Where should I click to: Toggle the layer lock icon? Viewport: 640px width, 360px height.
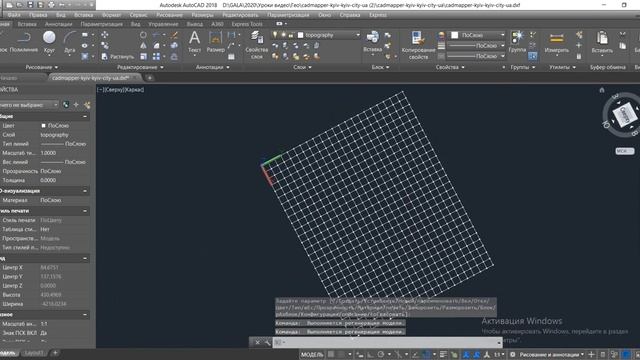(x=291, y=35)
